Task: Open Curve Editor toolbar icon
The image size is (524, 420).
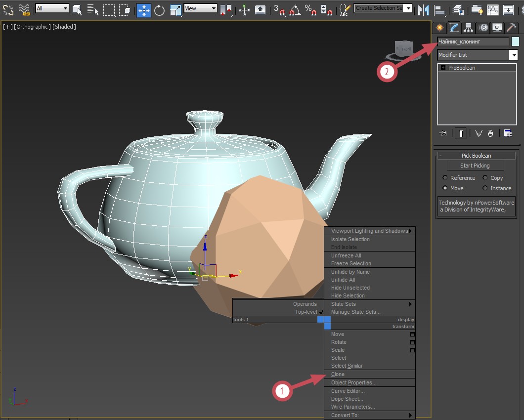Action: coord(492,10)
